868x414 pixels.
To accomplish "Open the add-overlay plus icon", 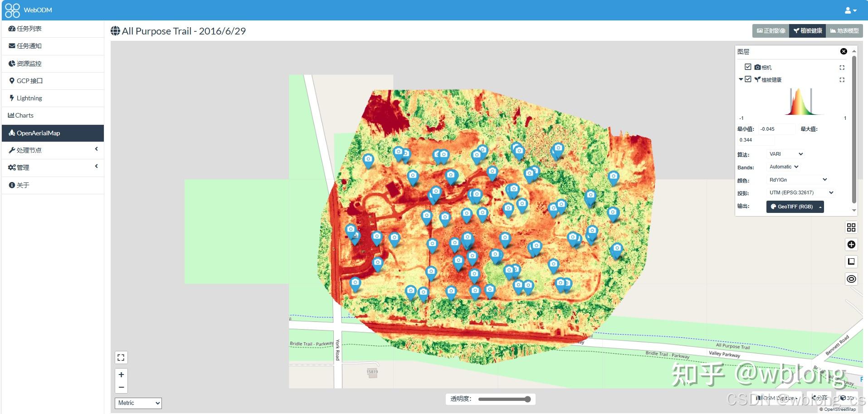I will 851,244.
